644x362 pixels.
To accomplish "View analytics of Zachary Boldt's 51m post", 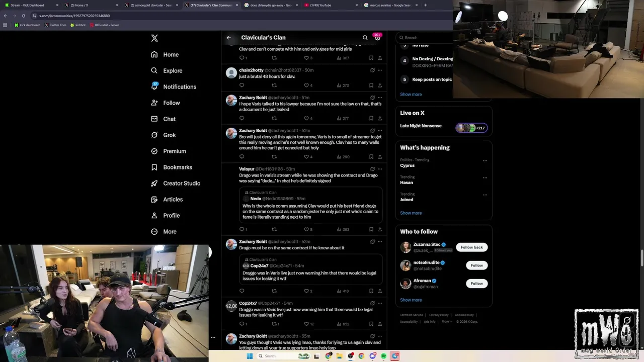I will 342,118.
